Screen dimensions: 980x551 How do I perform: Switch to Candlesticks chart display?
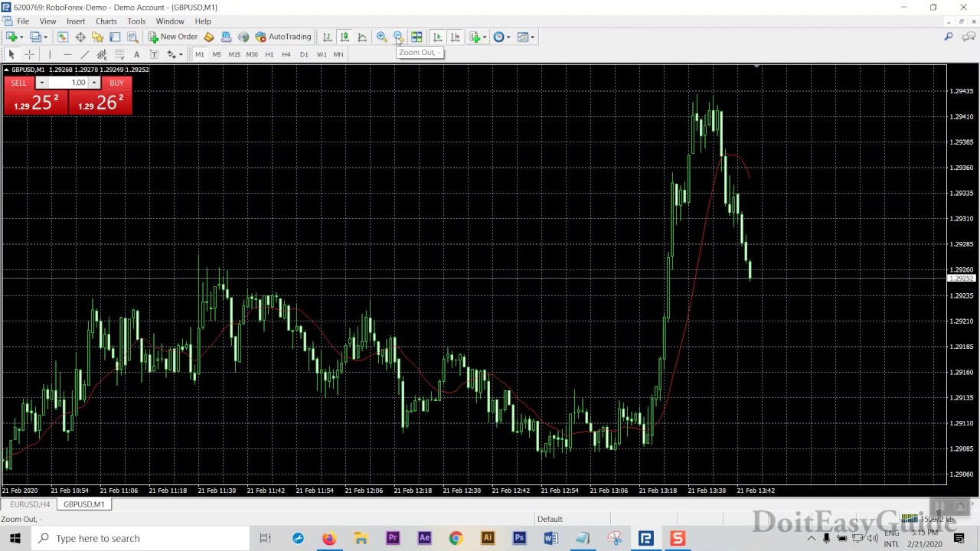pos(345,37)
